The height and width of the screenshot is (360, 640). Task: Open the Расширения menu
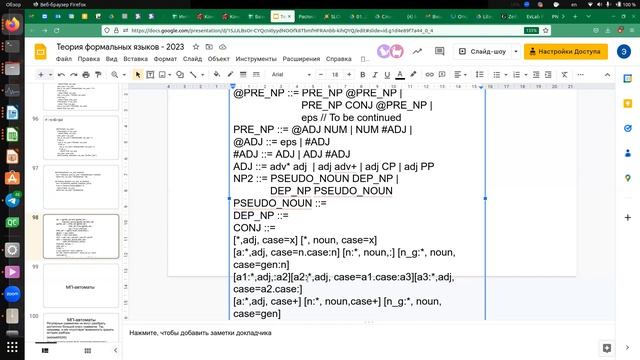point(301,59)
